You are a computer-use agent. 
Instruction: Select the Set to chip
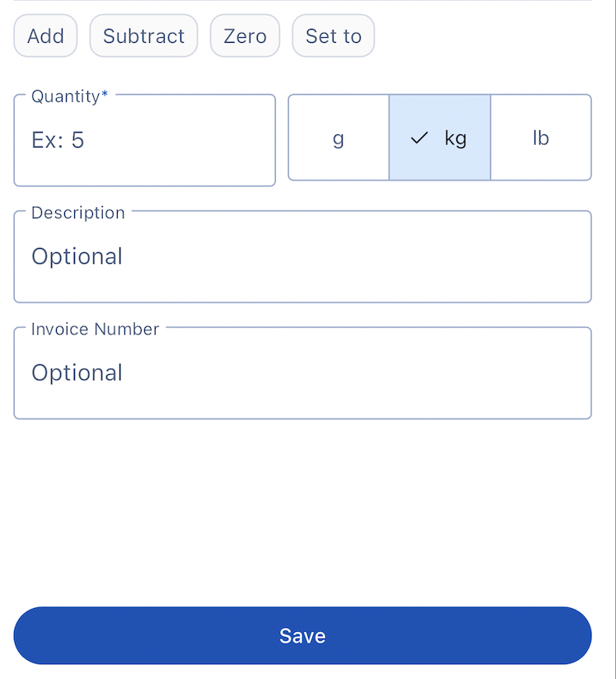pyautogui.click(x=334, y=36)
